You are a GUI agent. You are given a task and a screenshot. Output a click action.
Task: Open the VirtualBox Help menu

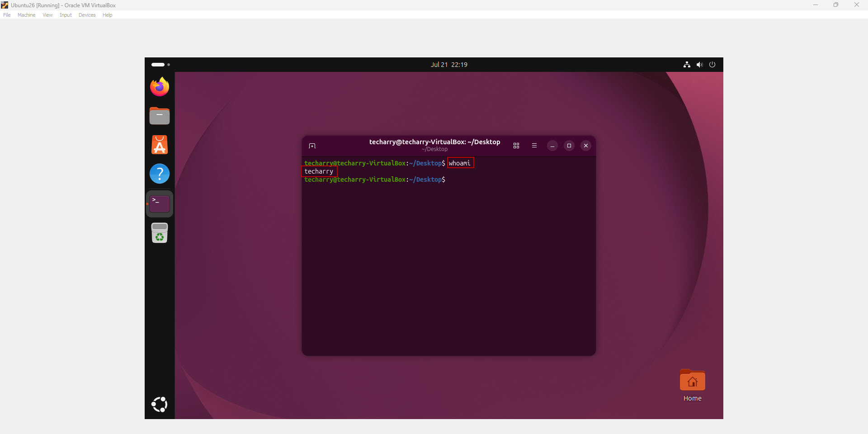click(x=107, y=15)
